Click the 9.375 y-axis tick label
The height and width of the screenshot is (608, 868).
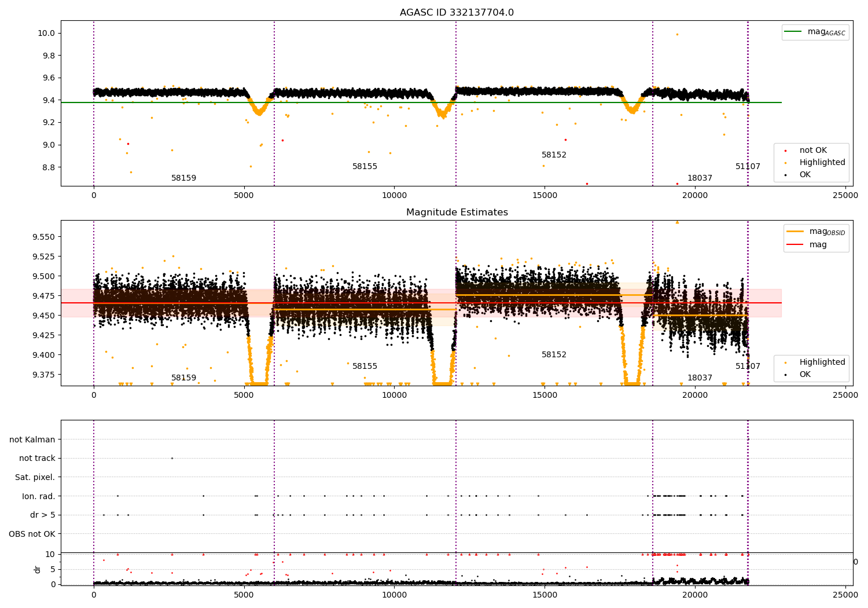coord(44,375)
